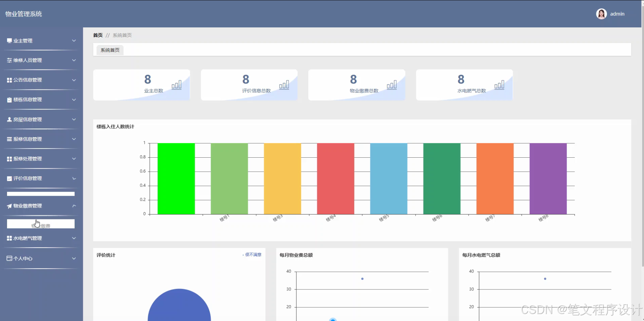
Task: Expand the 业主管理 menu chevron
Action: coord(74,41)
